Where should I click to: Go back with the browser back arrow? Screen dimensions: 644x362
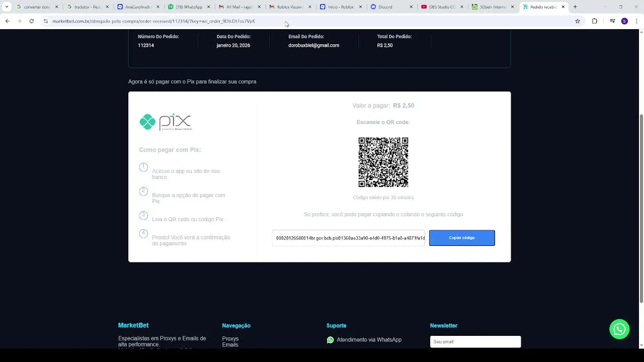(8, 21)
